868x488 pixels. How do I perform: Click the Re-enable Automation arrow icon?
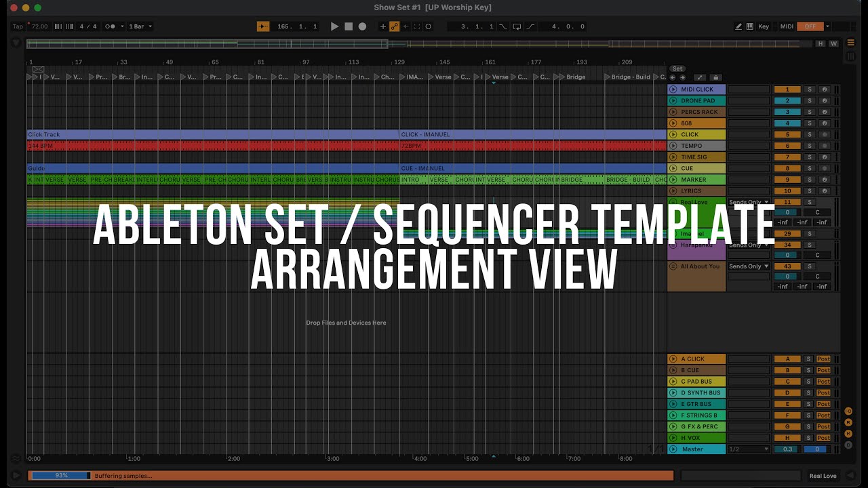pos(406,26)
